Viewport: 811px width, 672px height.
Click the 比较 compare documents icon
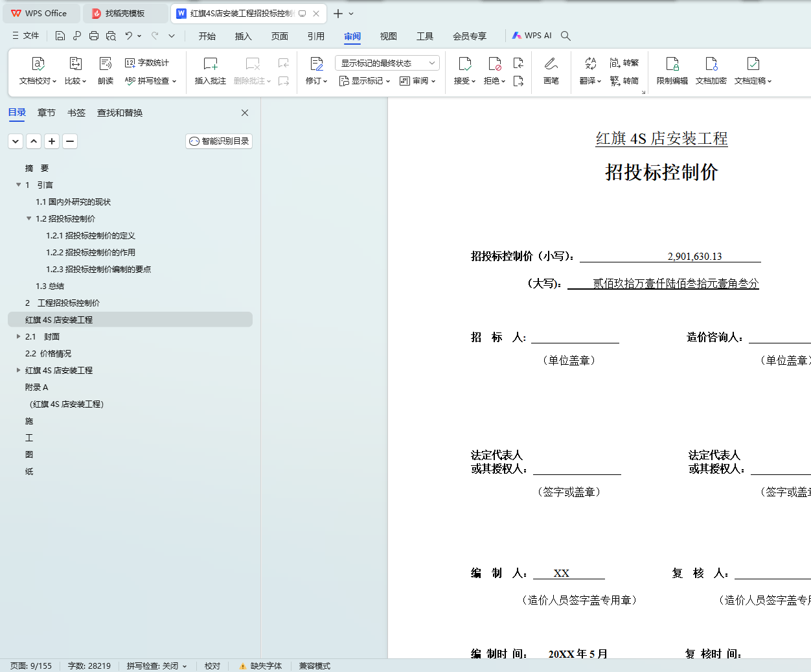coord(75,64)
